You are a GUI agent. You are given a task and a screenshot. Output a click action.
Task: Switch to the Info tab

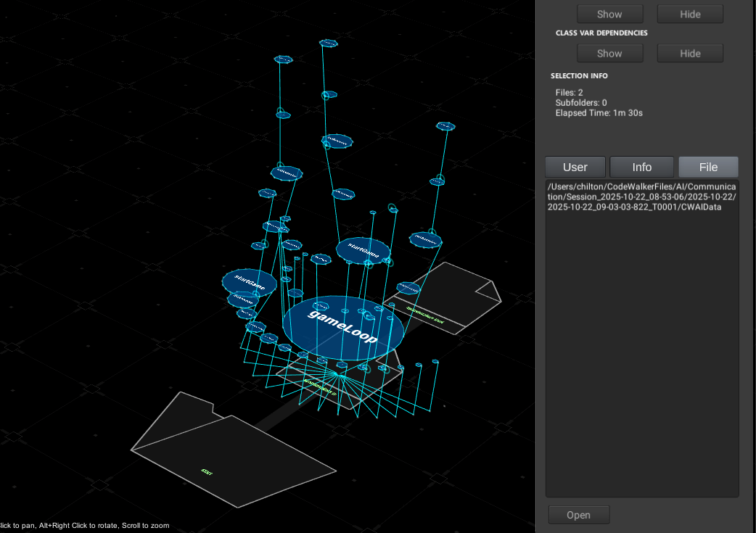[x=641, y=167]
